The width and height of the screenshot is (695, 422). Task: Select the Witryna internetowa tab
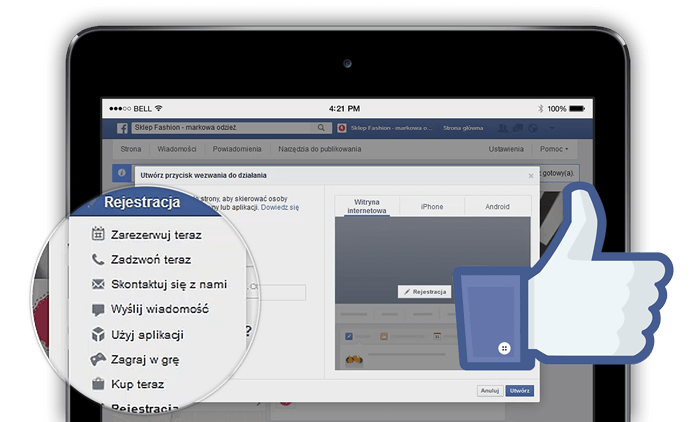[367, 206]
